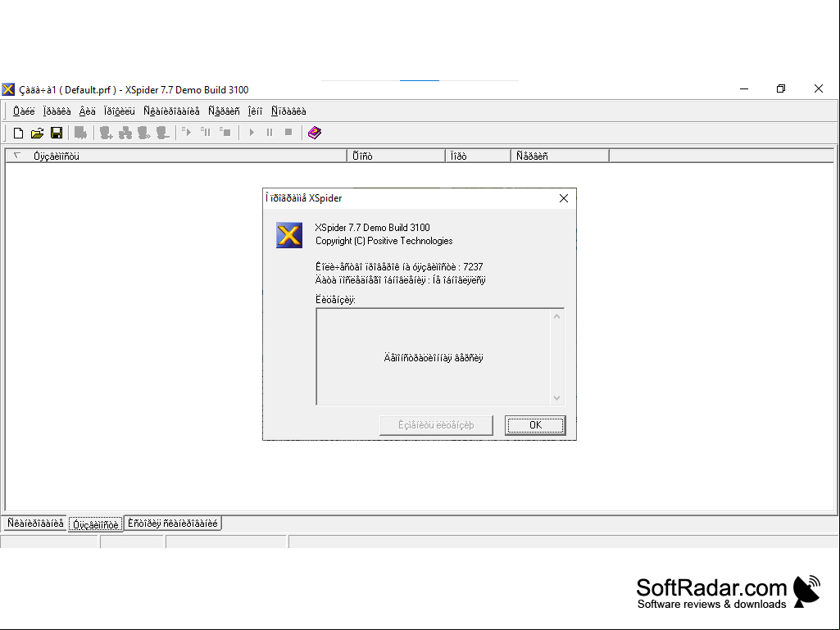
Task: Click the New blank page toolbar icon
Action: 18,133
